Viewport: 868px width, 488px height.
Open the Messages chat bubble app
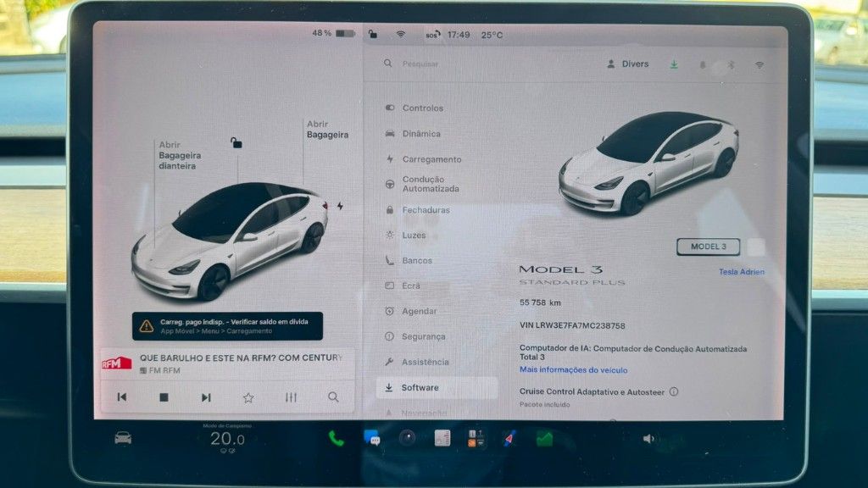371,438
